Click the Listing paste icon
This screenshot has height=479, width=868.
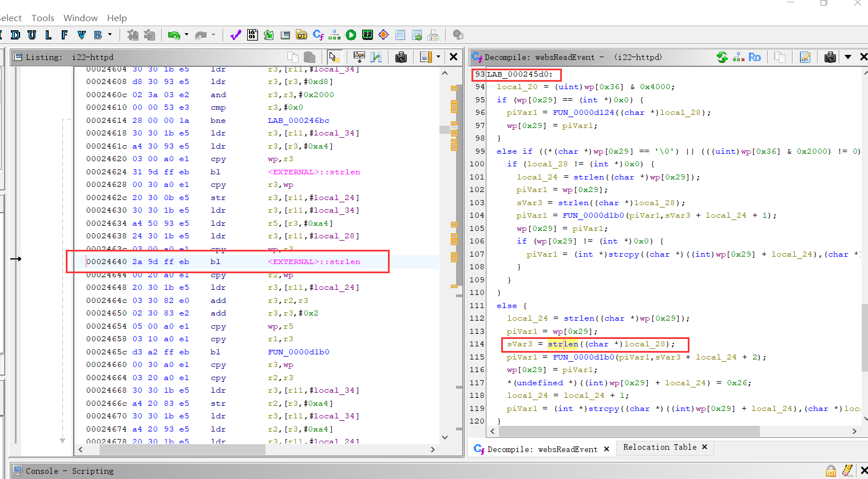click(310, 57)
